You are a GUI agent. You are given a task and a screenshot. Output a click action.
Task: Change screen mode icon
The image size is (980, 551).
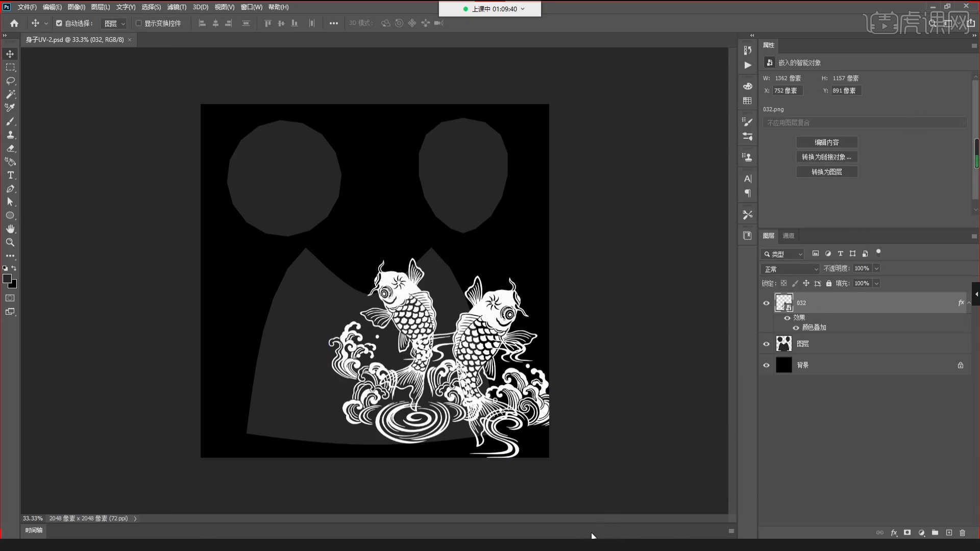[x=10, y=312]
